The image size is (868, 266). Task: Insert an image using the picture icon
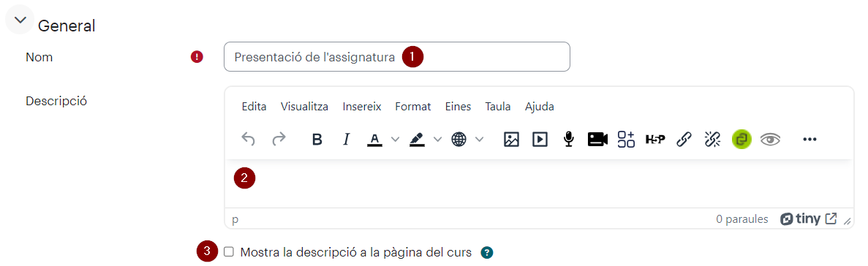click(511, 140)
